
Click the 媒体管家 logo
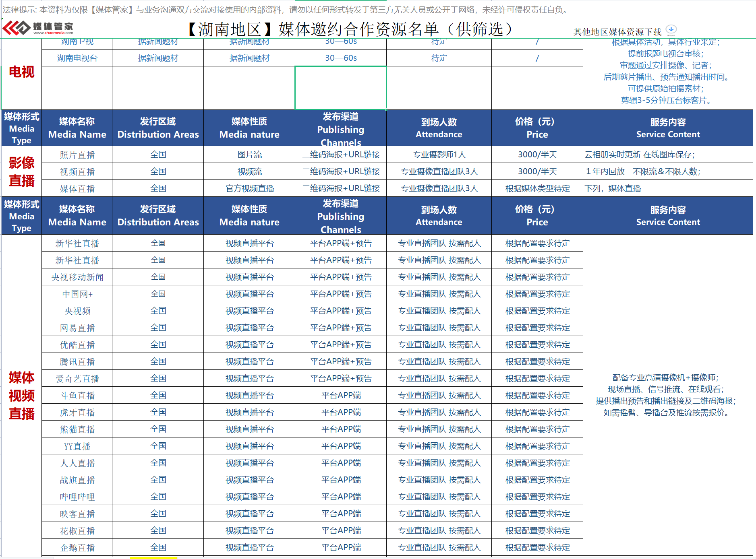[x=38, y=28]
